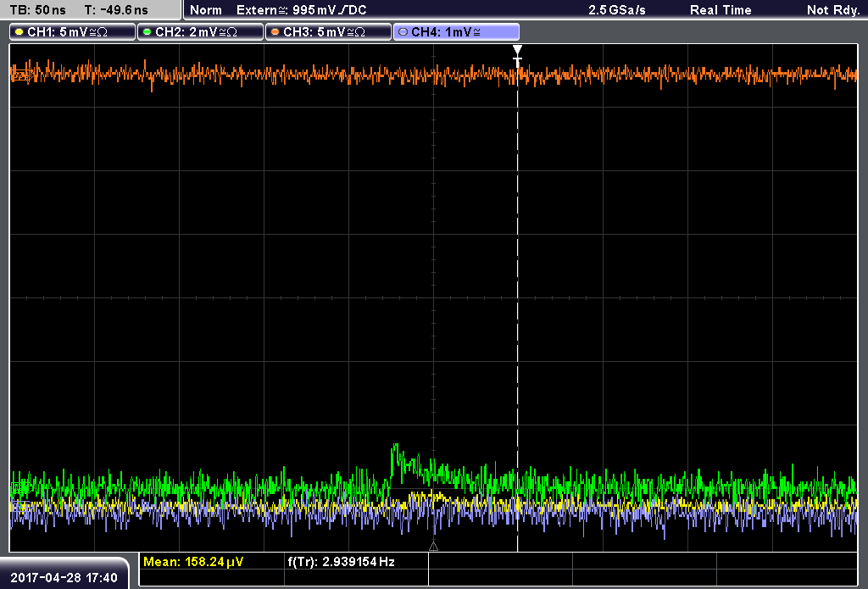
Task: Click the orange CH3 indicator dot
Action: click(275, 32)
